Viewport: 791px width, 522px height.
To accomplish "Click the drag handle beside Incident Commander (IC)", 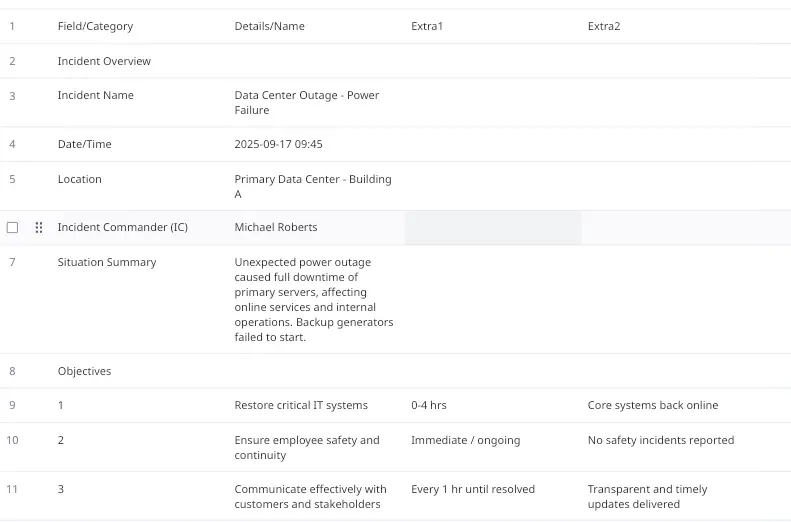I will coord(39,228).
